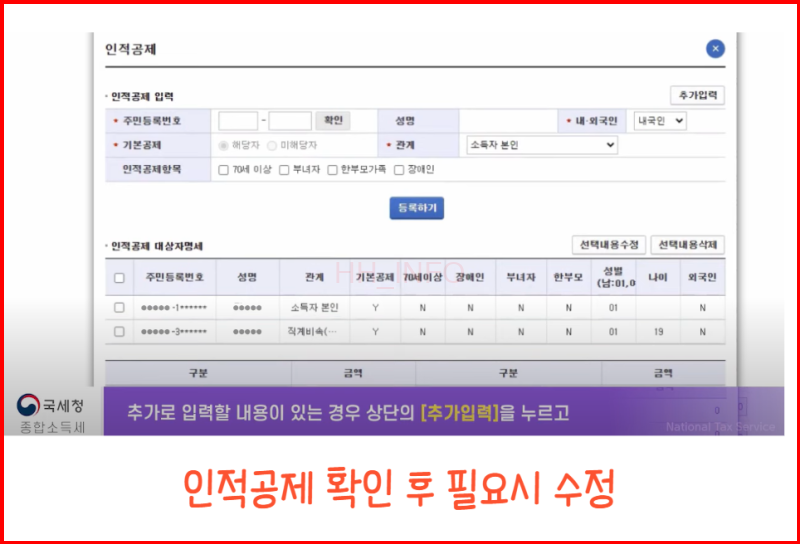Open the 관계 dropdown showing 소득자 본인

point(542,145)
